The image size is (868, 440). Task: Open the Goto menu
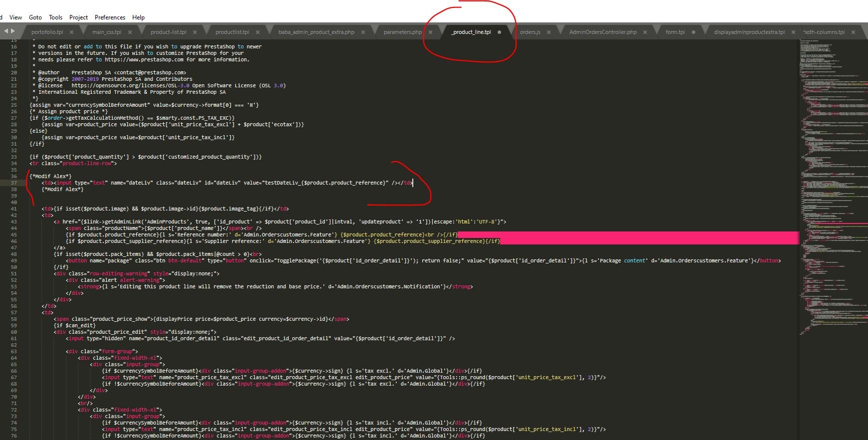pos(35,17)
